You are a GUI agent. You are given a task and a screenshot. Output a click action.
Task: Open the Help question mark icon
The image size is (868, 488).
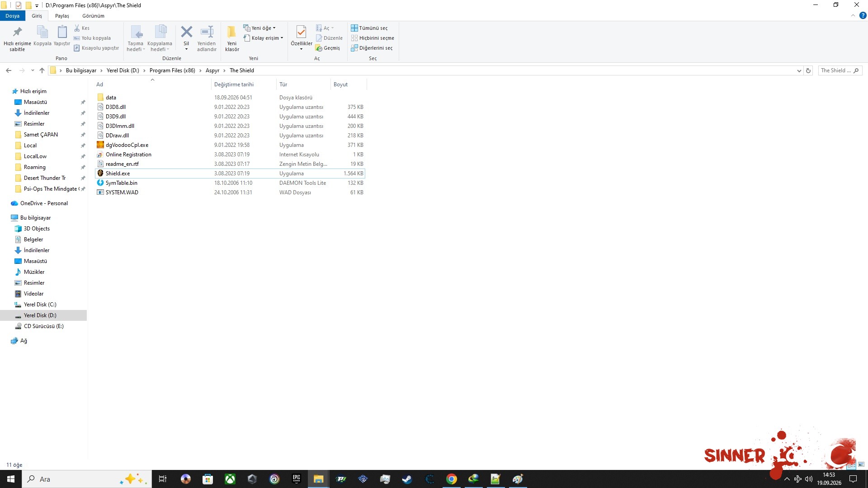863,15
